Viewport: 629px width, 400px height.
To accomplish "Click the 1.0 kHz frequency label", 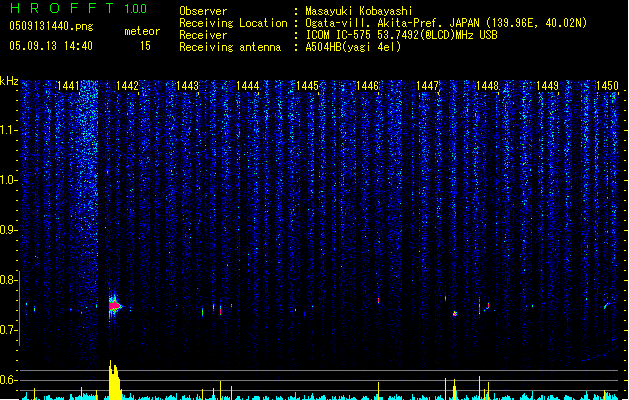I will [x=8, y=180].
